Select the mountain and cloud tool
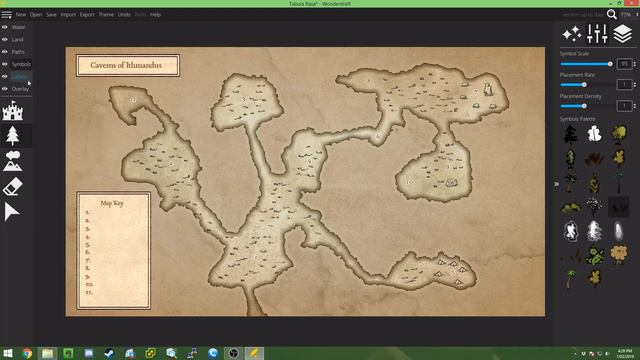 tap(13, 161)
